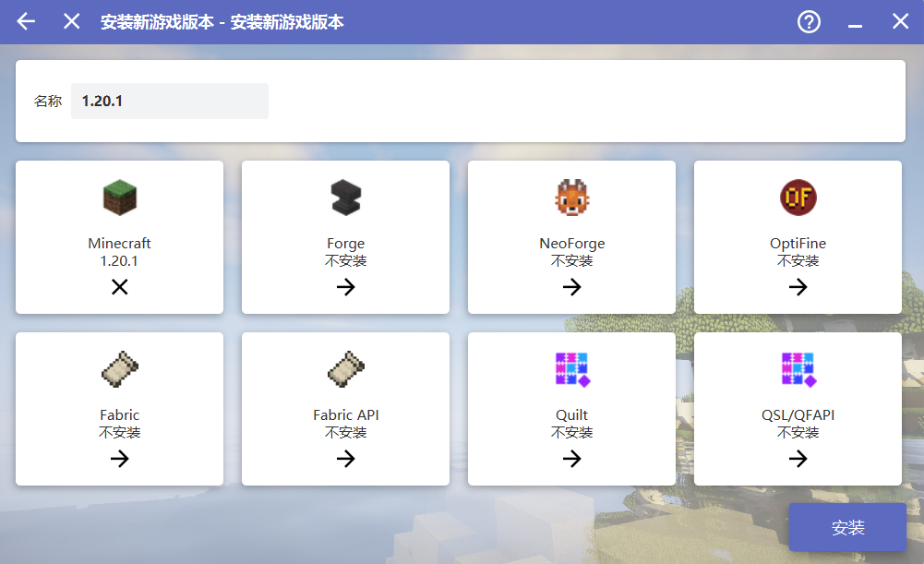This screenshot has width=924, height=564.
Task: Click the Minecraft grass block icon
Action: [120, 198]
